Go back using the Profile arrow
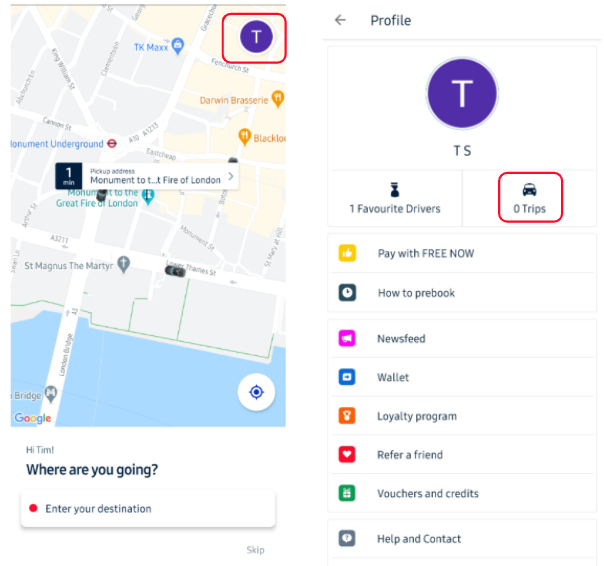The image size is (604, 566). pyautogui.click(x=340, y=20)
